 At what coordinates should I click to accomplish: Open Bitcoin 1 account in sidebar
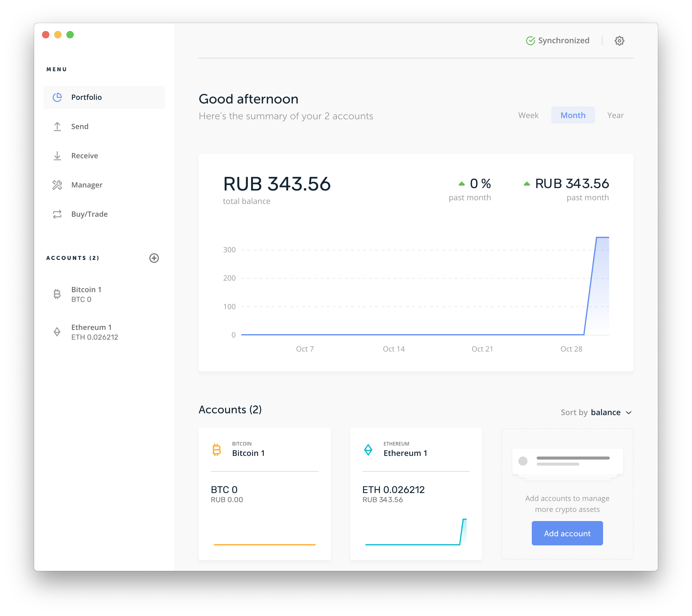pos(104,294)
